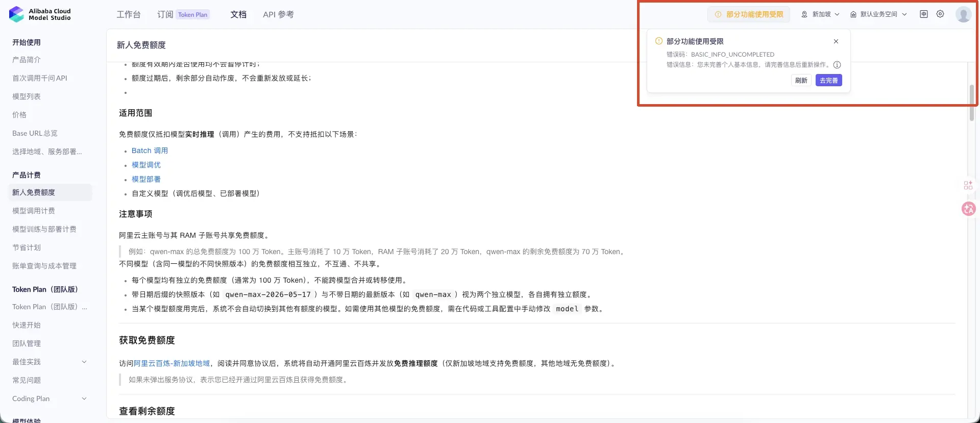Open the 模型部署 link
Viewport: 980px width, 423px height.
point(146,179)
